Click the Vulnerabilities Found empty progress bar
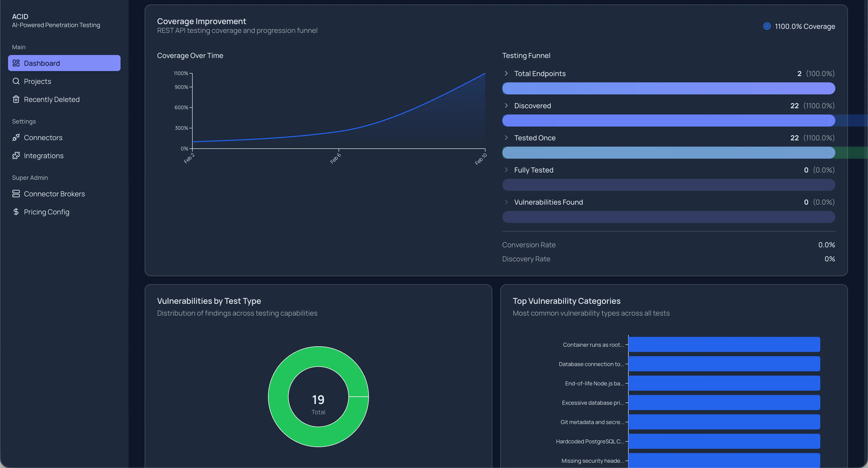The height and width of the screenshot is (468, 868). (x=669, y=217)
